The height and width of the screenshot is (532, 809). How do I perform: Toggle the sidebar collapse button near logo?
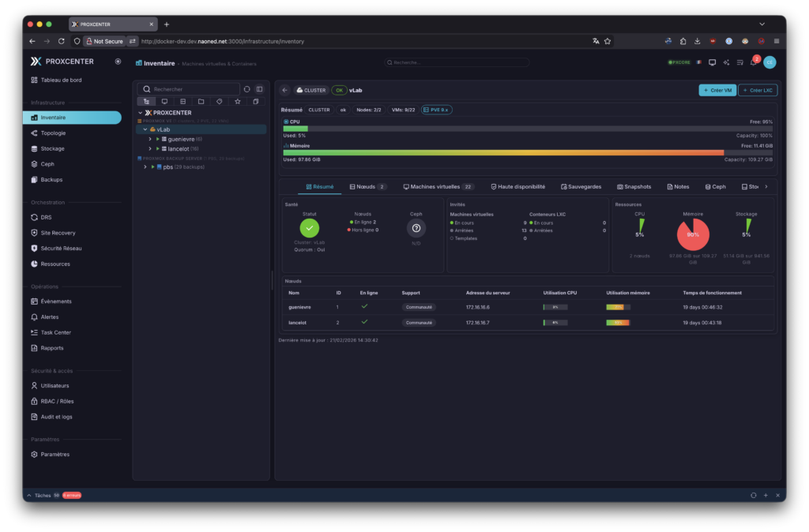pos(118,61)
